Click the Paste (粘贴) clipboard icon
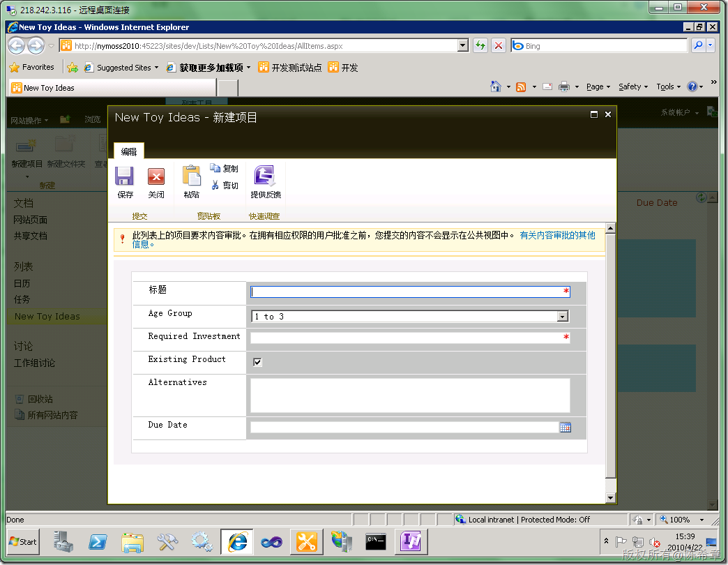 pos(191,176)
